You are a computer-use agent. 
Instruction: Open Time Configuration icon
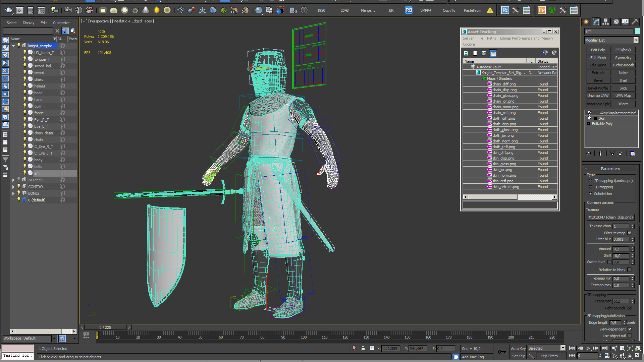tap(607, 356)
